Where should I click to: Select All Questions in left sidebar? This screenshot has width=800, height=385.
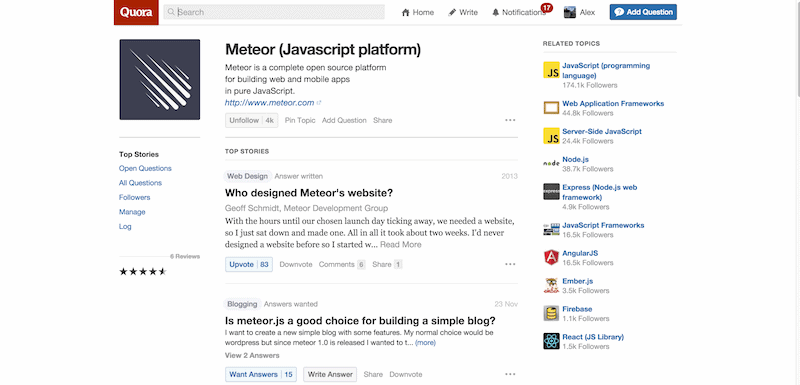click(140, 183)
